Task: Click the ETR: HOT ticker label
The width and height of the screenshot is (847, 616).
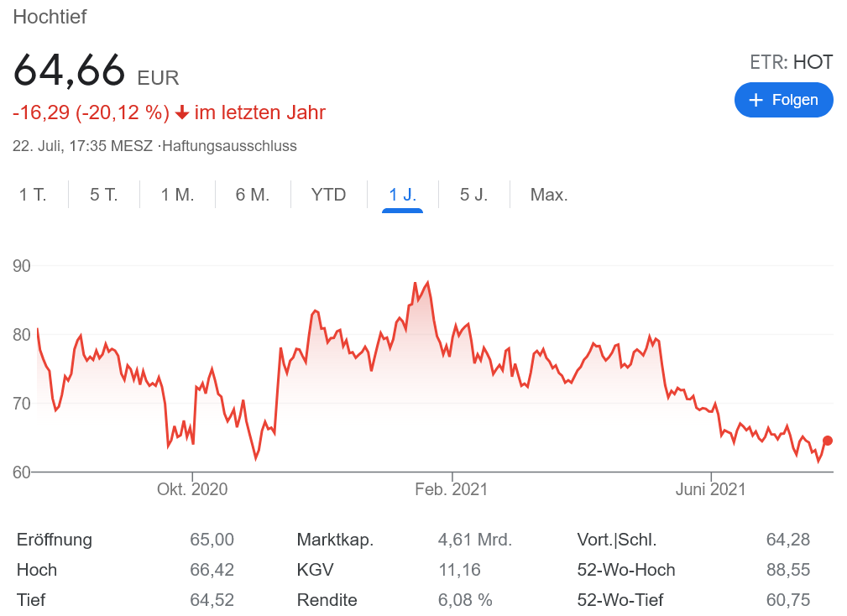Action: (x=791, y=62)
